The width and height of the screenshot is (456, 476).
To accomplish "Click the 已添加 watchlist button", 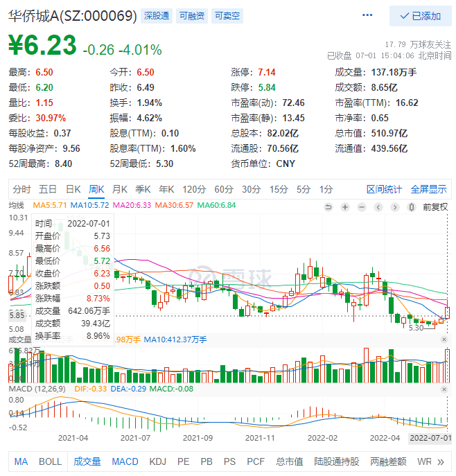I will point(420,16).
